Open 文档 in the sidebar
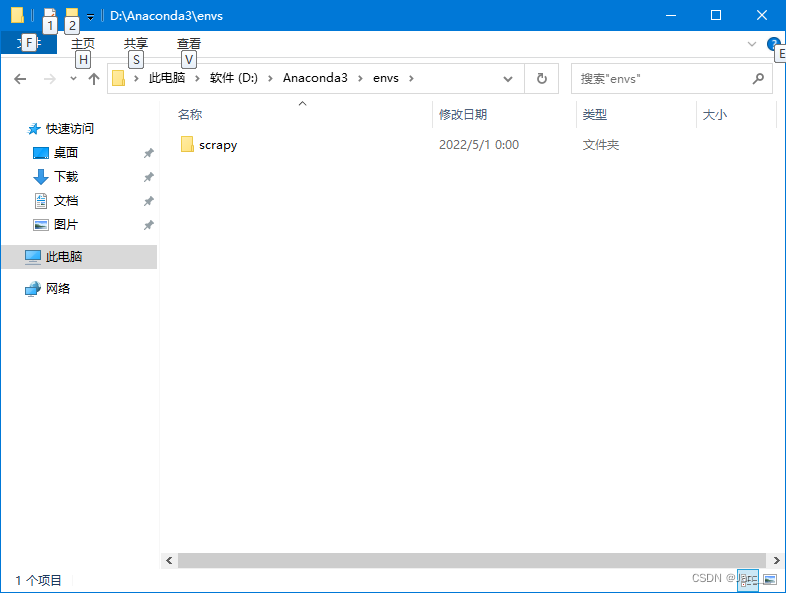 click(x=66, y=201)
